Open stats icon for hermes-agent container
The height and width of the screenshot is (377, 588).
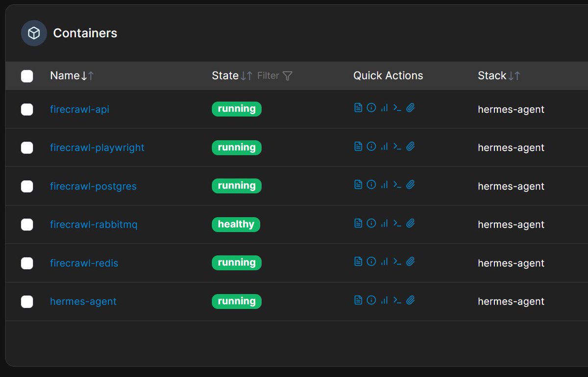tap(384, 300)
